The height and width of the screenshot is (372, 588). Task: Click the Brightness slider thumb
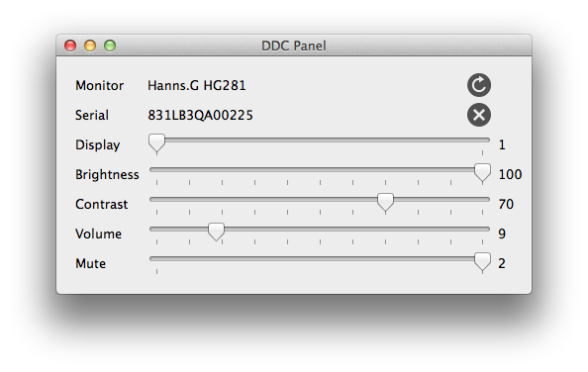482,173
